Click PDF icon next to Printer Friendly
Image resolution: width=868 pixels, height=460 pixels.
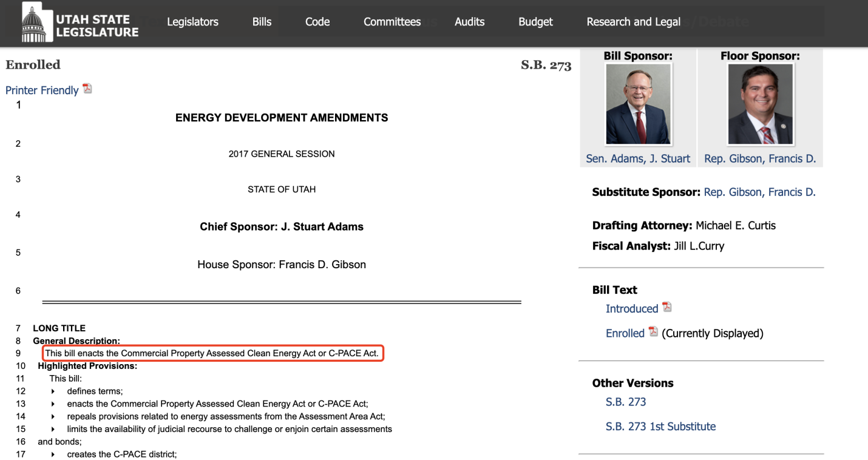click(87, 89)
